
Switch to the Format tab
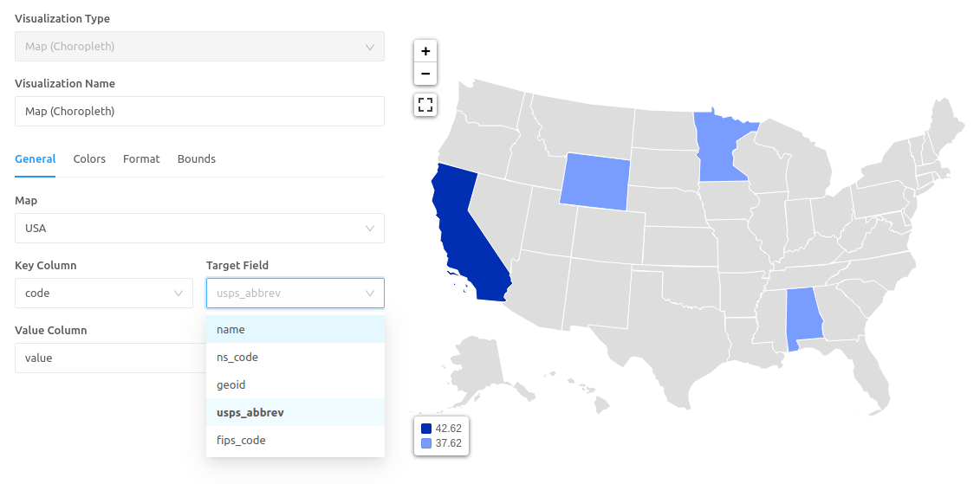click(141, 158)
